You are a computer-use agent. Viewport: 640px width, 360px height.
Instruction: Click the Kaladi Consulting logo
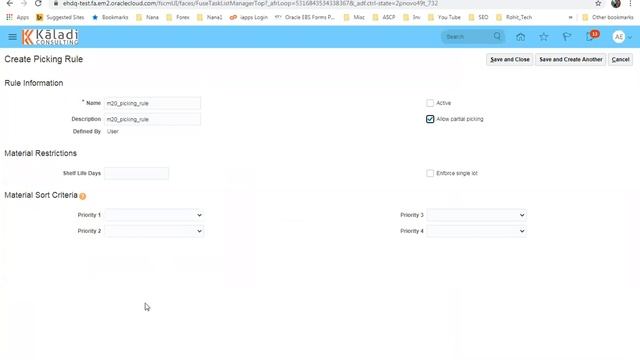click(50, 37)
